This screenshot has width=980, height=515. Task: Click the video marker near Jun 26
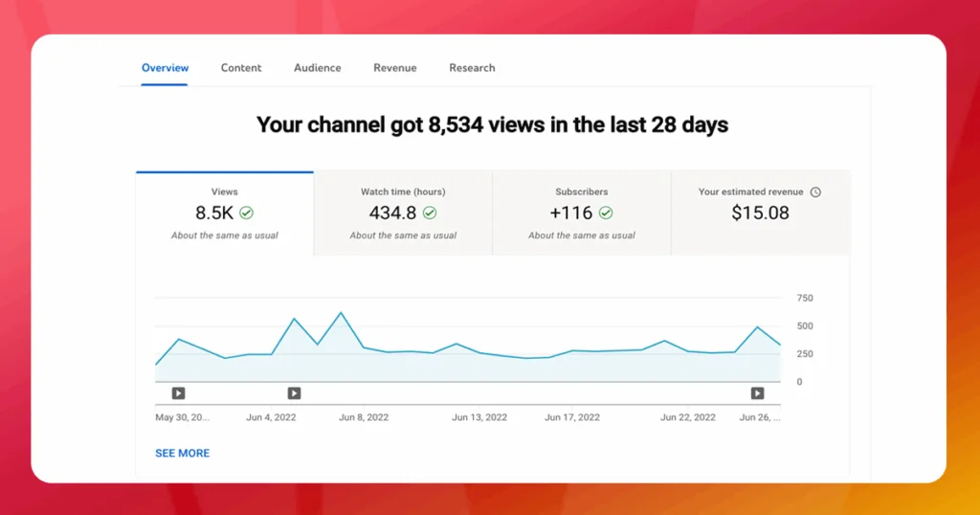[758, 393]
